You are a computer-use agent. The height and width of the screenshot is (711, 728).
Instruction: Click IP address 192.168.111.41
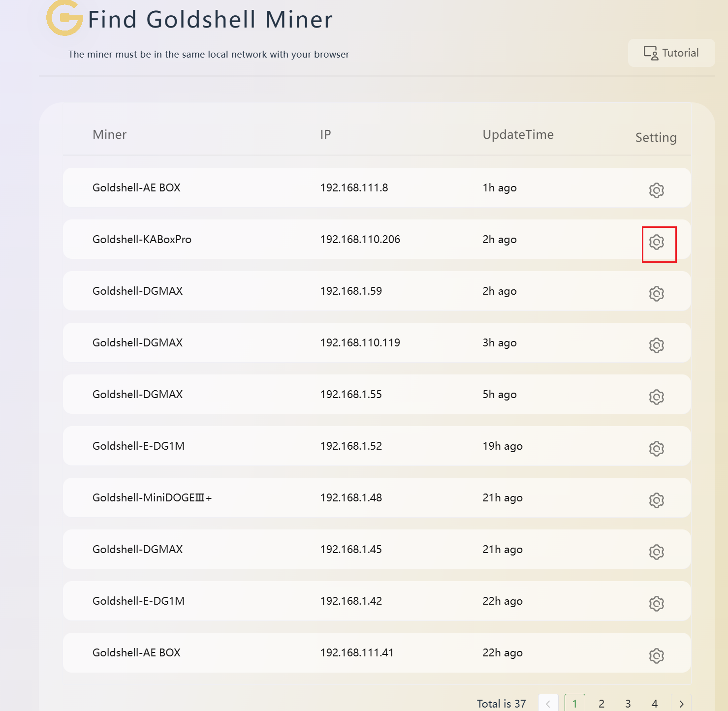(x=357, y=652)
